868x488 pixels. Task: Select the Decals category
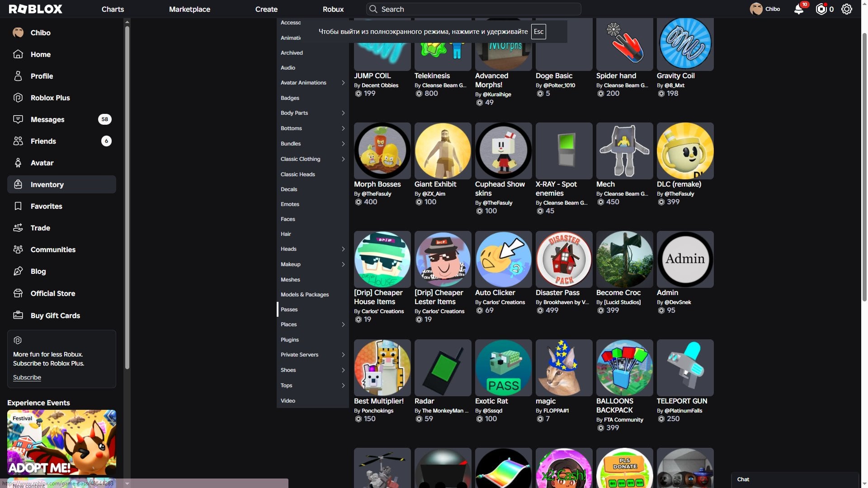point(312,189)
